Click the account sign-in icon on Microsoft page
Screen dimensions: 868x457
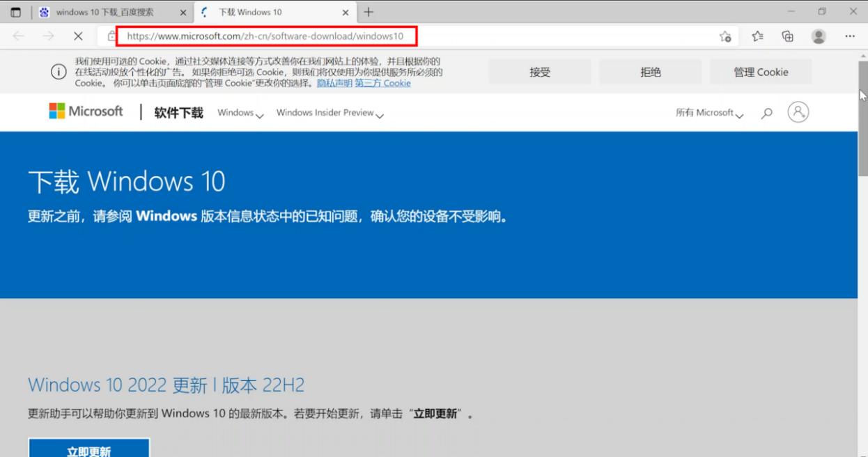[798, 112]
